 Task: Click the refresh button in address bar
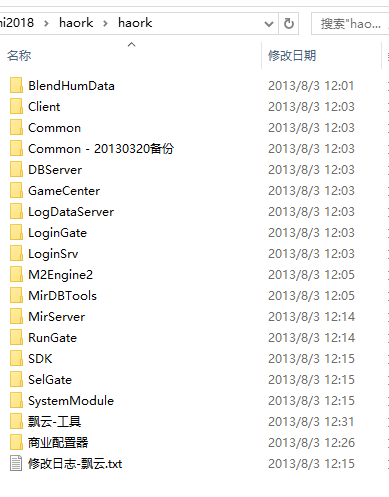289,23
